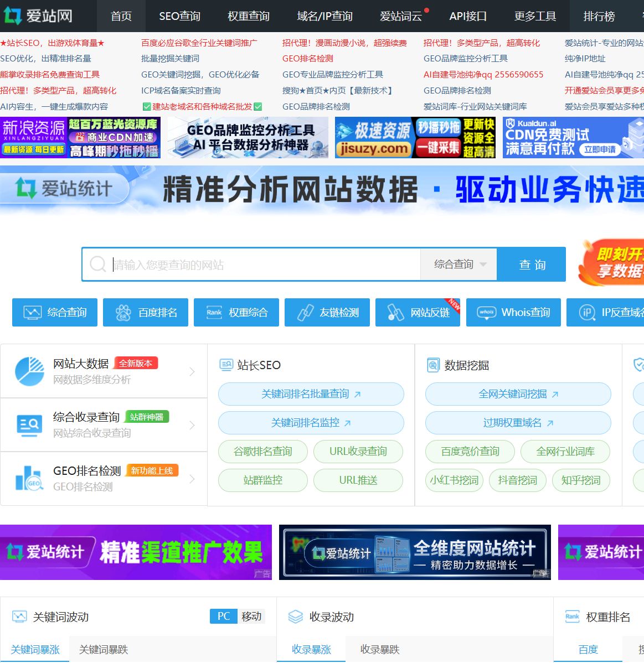Click the GEO排名检测 bar chart icon
The width and height of the screenshot is (644, 663).
tap(29, 479)
